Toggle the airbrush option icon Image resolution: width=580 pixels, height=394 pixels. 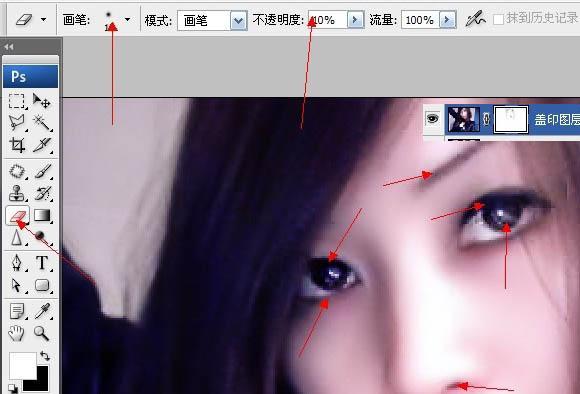pos(475,18)
